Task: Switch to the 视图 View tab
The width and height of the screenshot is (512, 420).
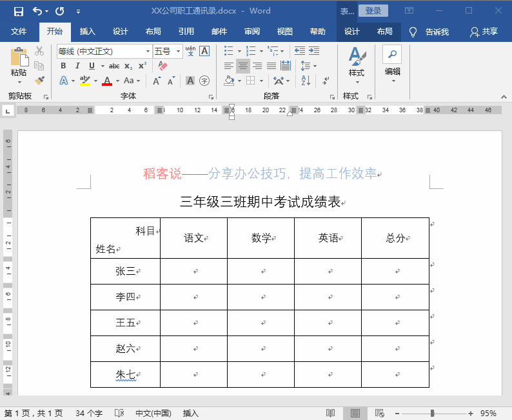Action: (285, 32)
